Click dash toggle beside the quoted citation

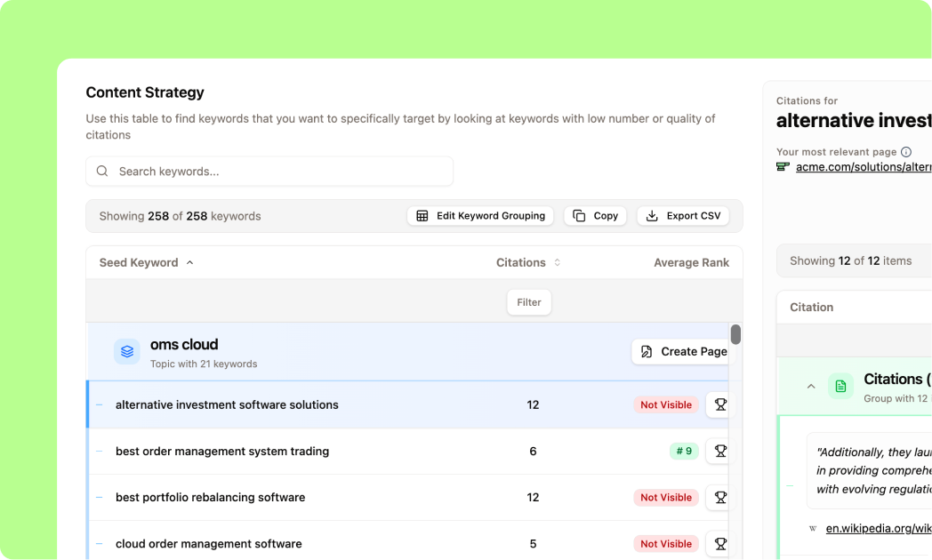(790, 485)
